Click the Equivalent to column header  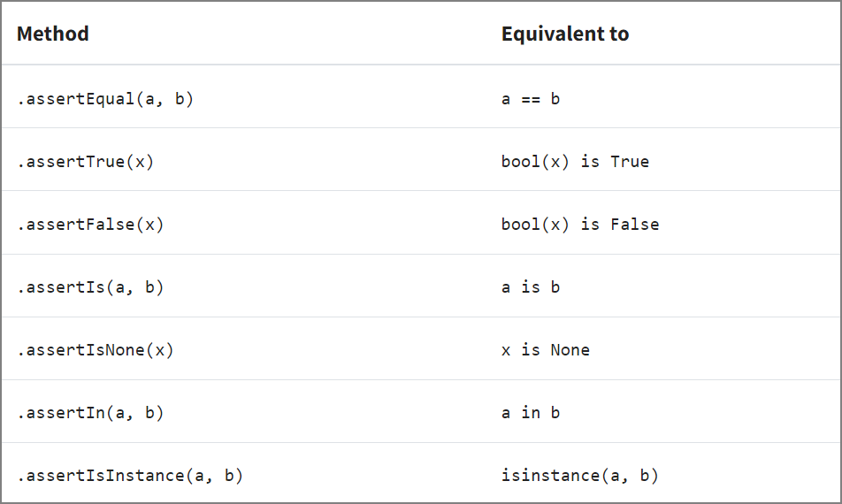tap(564, 34)
